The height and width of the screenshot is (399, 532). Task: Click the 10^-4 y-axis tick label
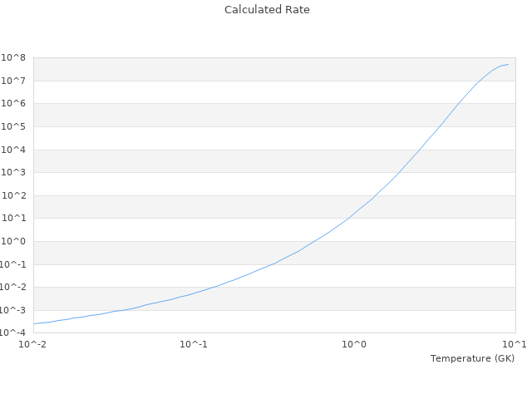[15, 333]
